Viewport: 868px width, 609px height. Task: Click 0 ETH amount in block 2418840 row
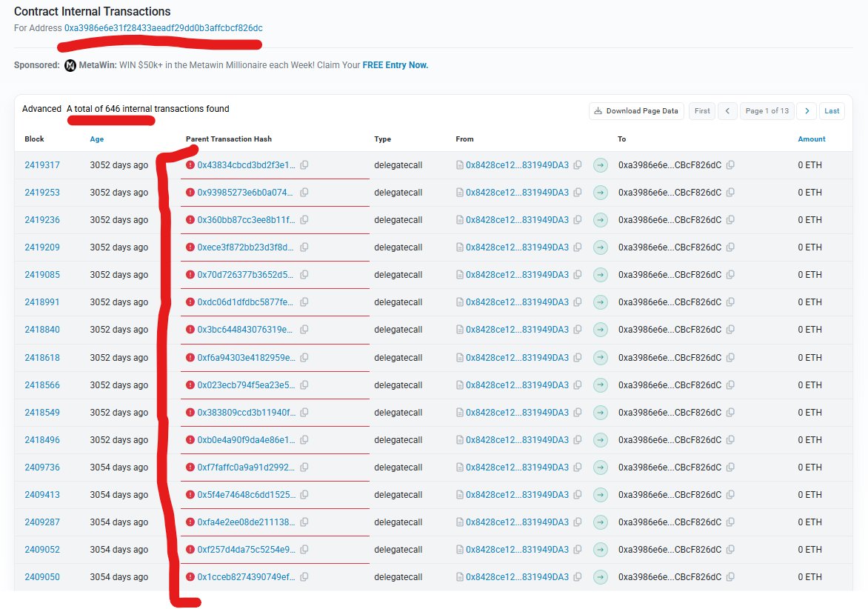point(810,330)
